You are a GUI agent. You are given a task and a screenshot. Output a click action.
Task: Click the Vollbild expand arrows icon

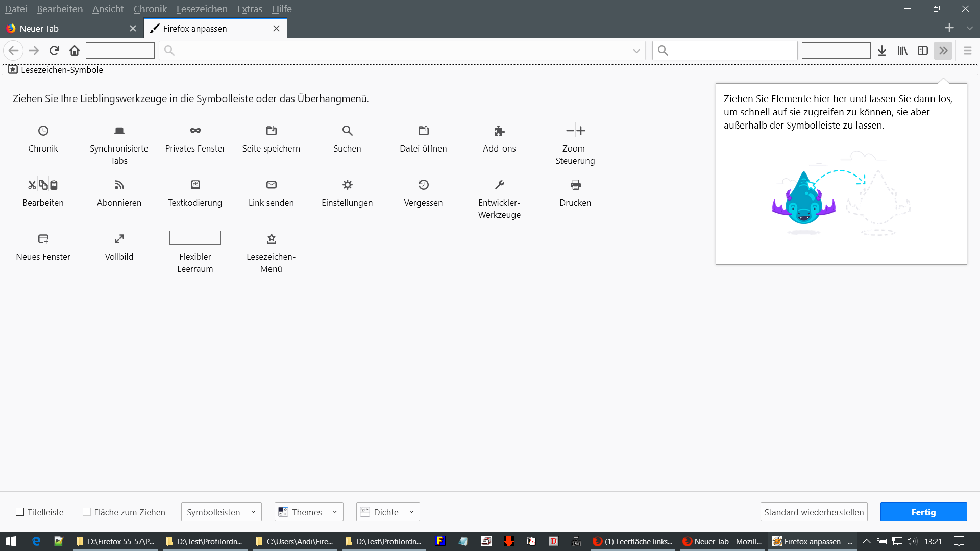[119, 239]
